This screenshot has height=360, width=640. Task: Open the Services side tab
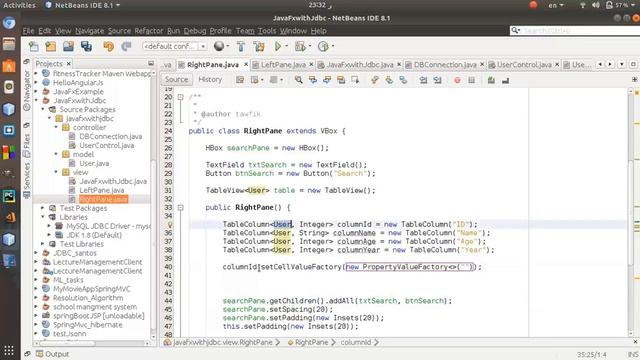pyautogui.click(x=27, y=180)
